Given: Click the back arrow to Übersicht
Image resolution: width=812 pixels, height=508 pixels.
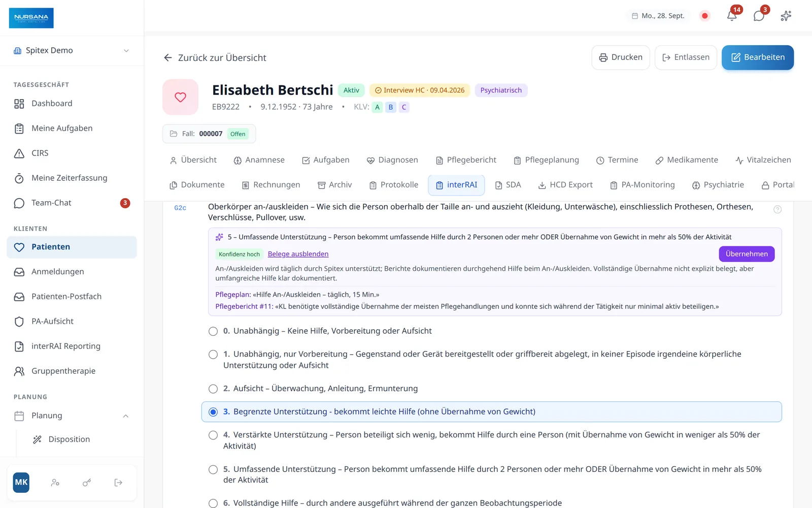Looking at the screenshot, I should [168, 58].
